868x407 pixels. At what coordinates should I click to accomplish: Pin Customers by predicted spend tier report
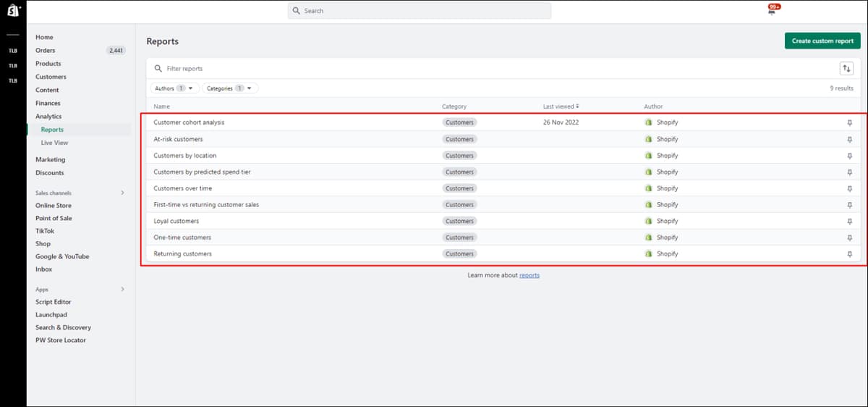coord(850,172)
